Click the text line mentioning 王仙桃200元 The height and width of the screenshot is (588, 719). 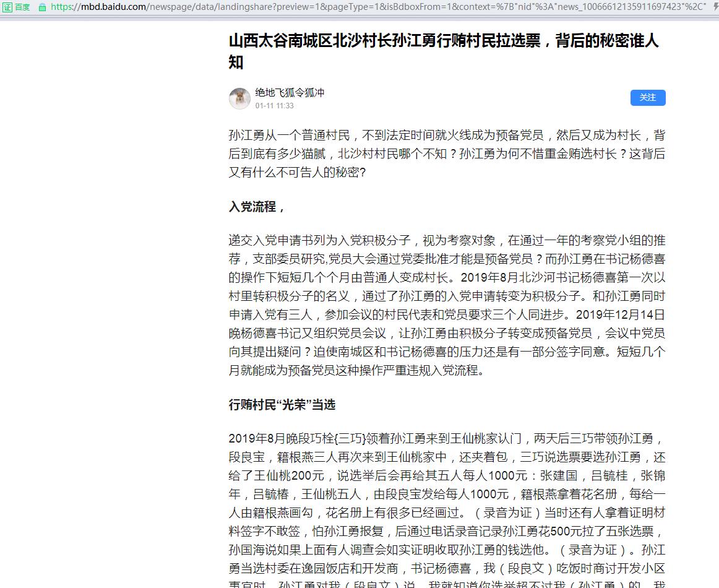(447, 475)
